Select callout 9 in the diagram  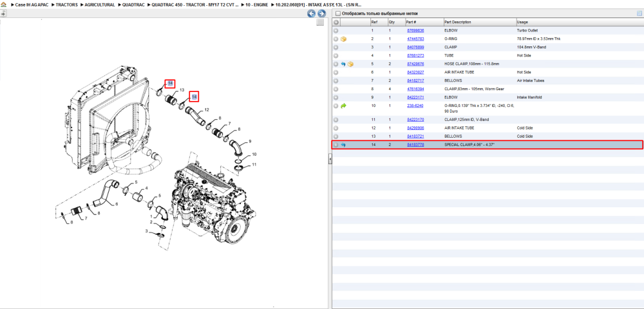[x=250, y=142]
